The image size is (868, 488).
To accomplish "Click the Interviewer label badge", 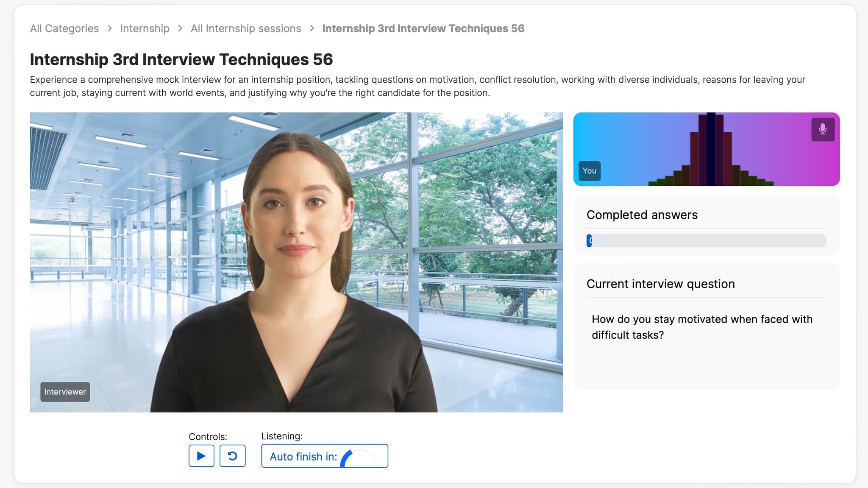I will click(x=65, y=392).
